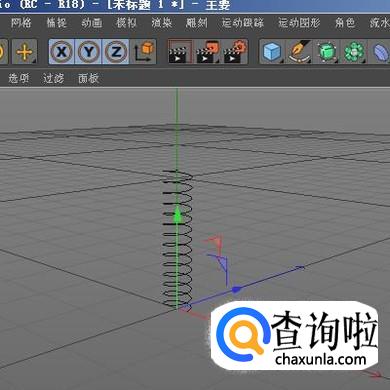Viewport: 390px width, 390px height.
Task: Render the active view with first clapperboard
Action: tap(180, 52)
